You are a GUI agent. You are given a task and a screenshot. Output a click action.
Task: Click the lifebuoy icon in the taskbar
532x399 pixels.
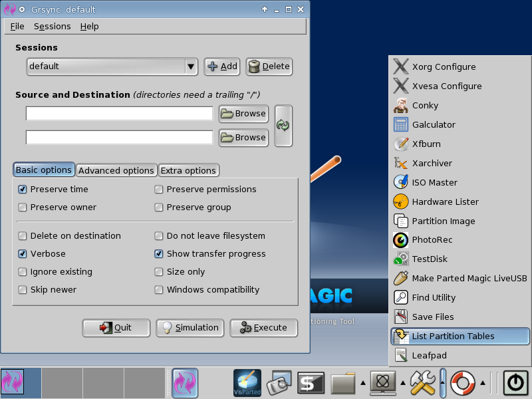click(463, 383)
